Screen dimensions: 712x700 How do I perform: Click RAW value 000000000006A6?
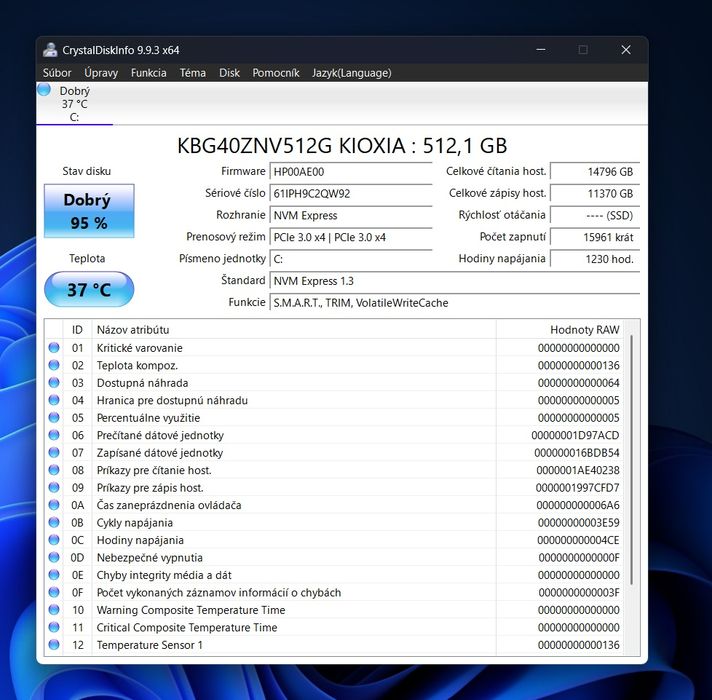pos(578,505)
